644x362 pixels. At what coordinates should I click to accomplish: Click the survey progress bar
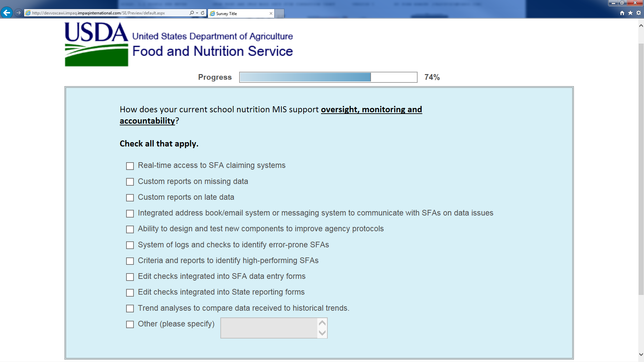pyautogui.click(x=328, y=77)
